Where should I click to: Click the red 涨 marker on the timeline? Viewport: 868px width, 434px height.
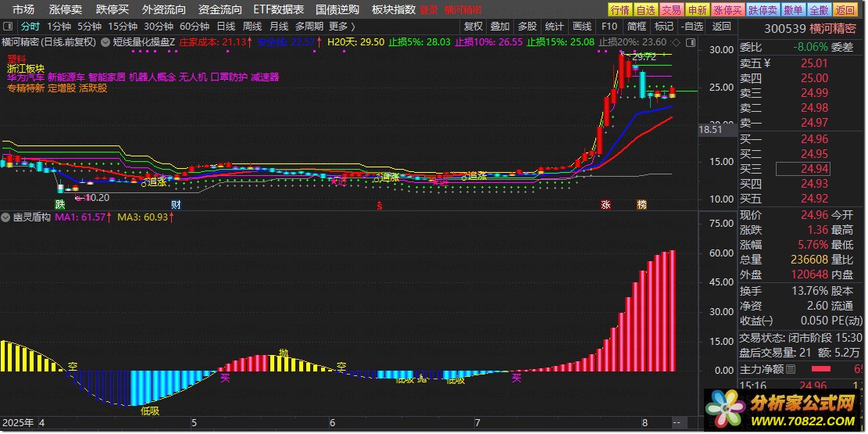605,205
